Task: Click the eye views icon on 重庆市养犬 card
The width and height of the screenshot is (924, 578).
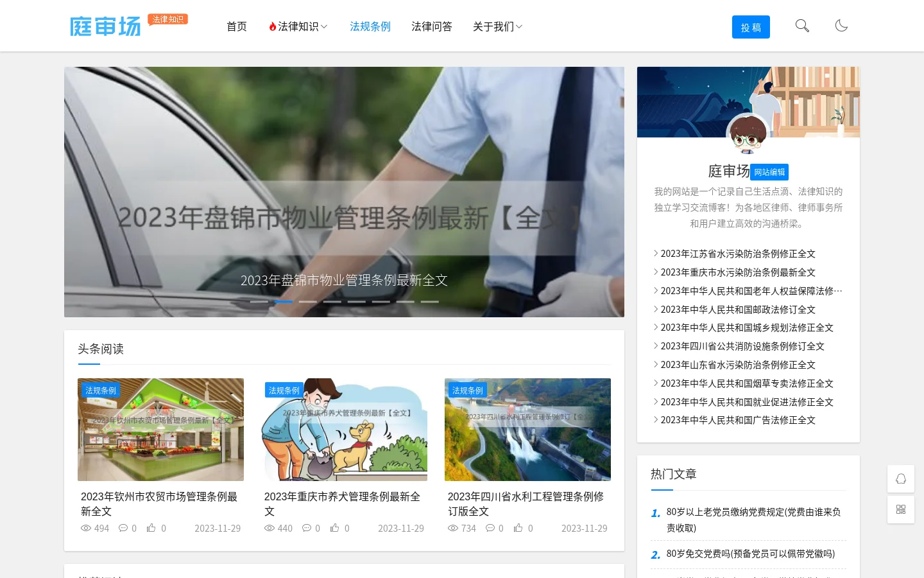Action: 269,529
